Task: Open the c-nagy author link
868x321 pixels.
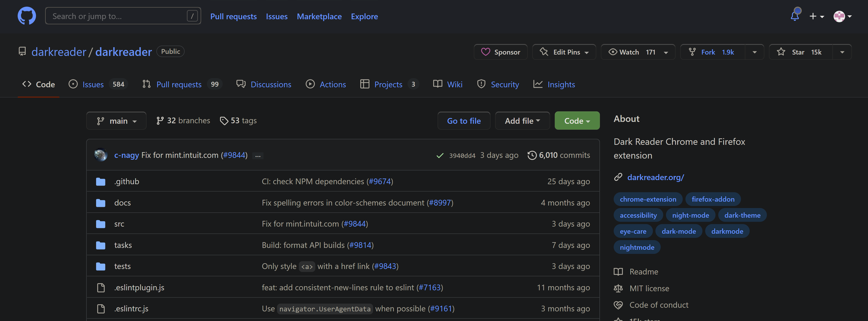Action: coord(126,155)
